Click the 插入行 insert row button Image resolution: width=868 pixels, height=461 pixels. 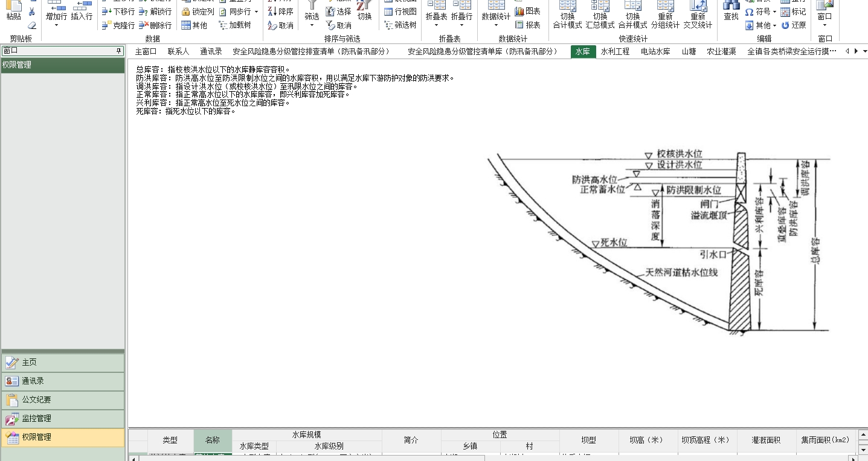[x=82, y=12]
